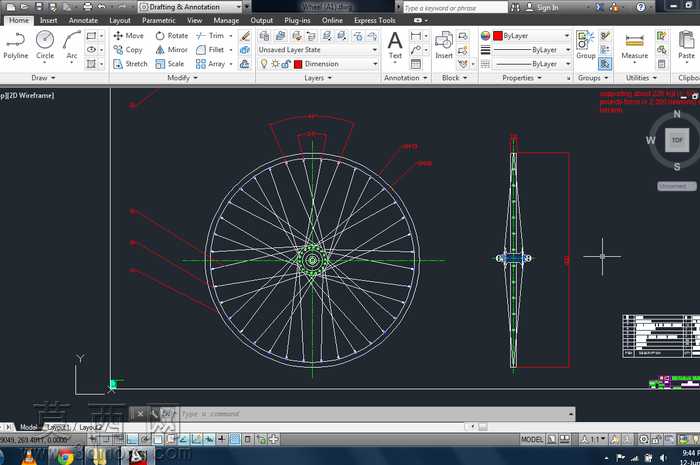
Task: Toggle layer on/off lightbulb for Dimension layer
Action: pyautogui.click(x=264, y=64)
